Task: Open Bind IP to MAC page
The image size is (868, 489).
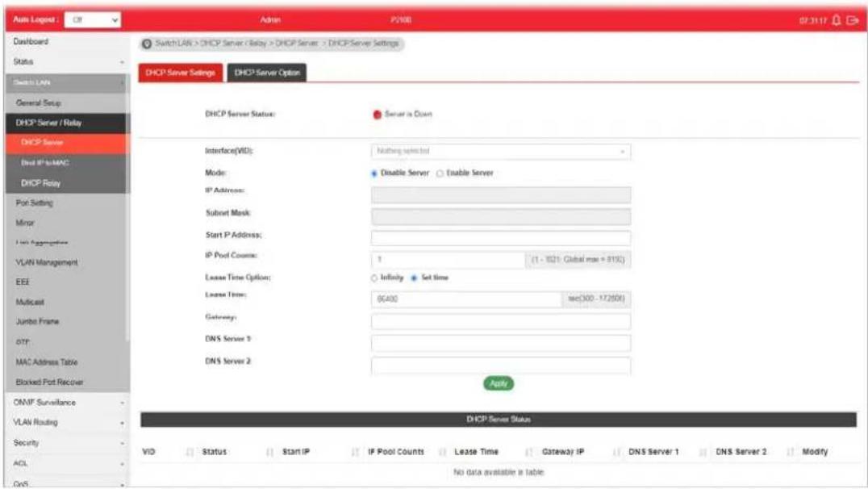Action: (x=66, y=163)
